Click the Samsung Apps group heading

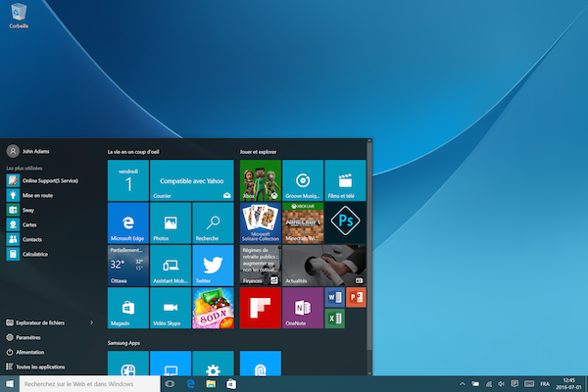(x=123, y=343)
